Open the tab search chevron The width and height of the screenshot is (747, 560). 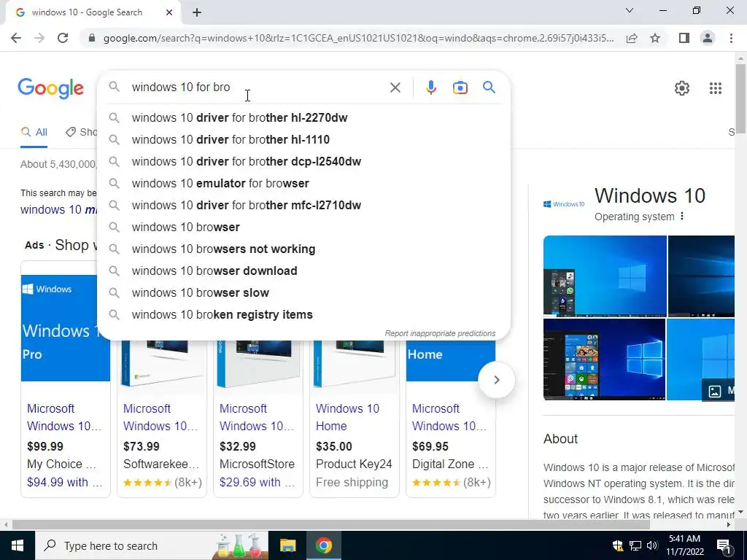click(630, 10)
